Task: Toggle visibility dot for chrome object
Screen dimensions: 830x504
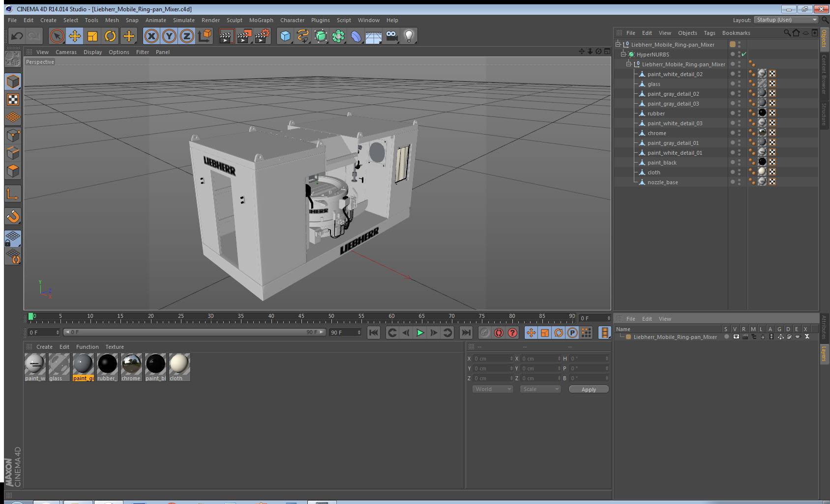Action: click(x=732, y=133)
